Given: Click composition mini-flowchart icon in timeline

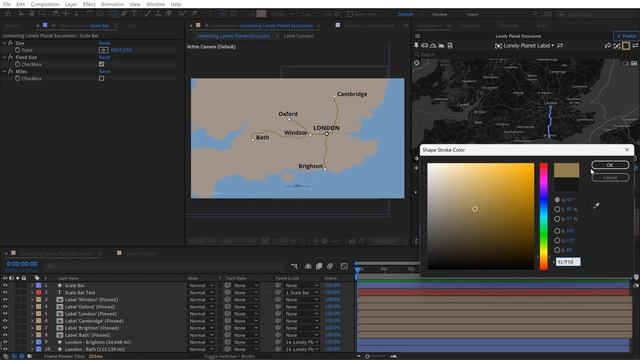Looking at the screenshot, I should click(x=294, y=266).
